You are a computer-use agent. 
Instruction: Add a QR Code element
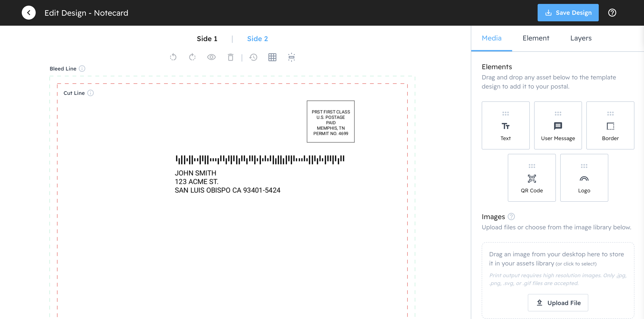click(x=532, y=178)
